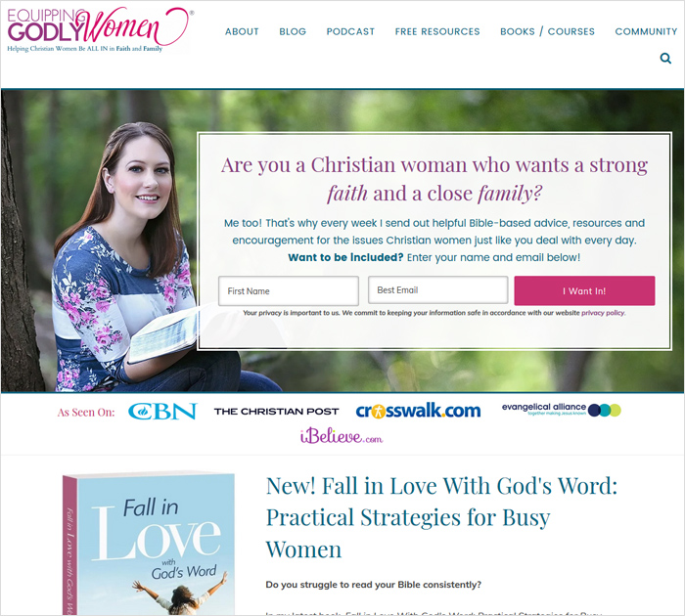Click the Evangelical Alliance logo
Viewport: 685px width, 616px height.
tap(561, 410)
